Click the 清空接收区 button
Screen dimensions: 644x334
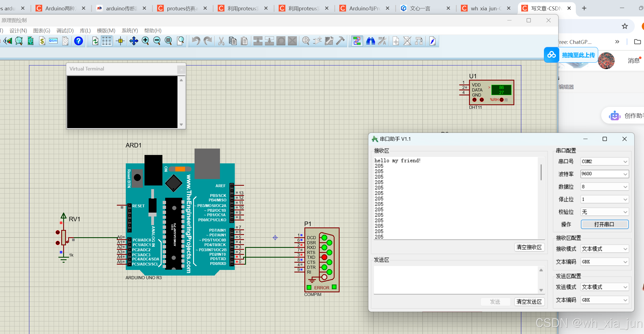click(529, 247)
